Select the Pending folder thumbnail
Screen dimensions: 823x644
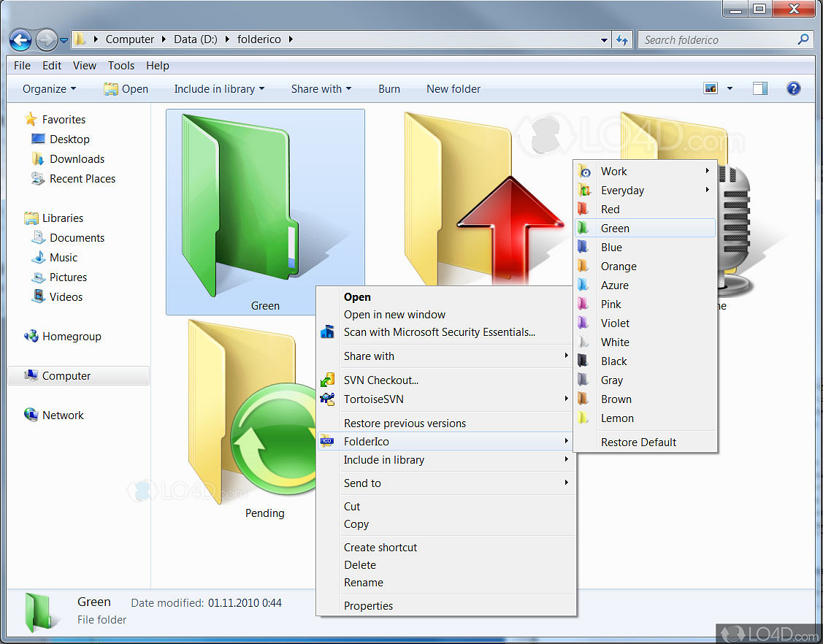click(252, 420)
